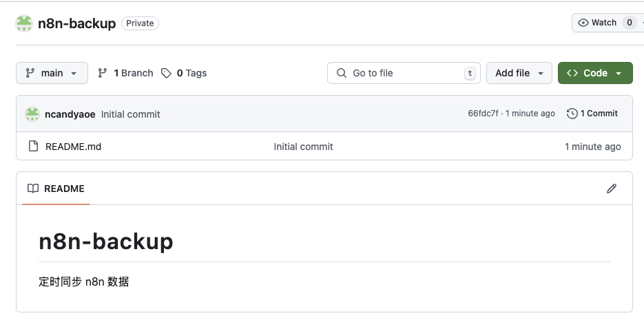Toggle Watch on this repository
The width and height of the screenshot is (644, 320).
click(596, 23)
